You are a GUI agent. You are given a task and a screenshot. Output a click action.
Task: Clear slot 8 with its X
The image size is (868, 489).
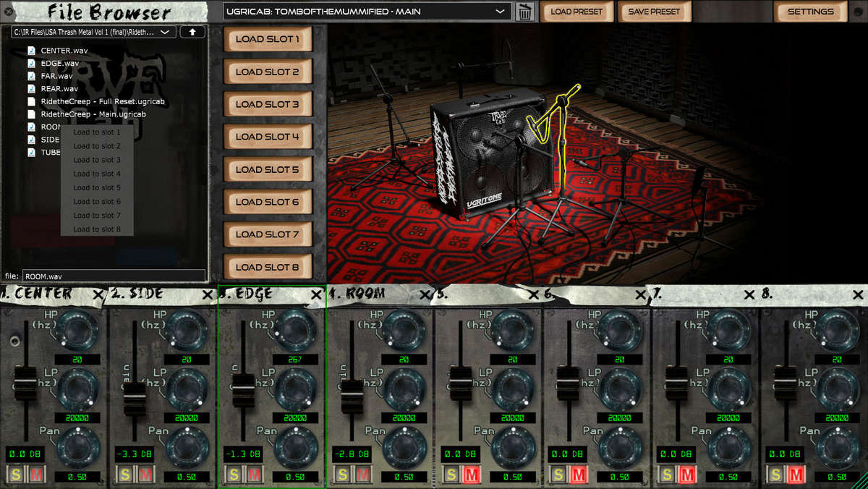pyautogui.click(x=858, y=294)
